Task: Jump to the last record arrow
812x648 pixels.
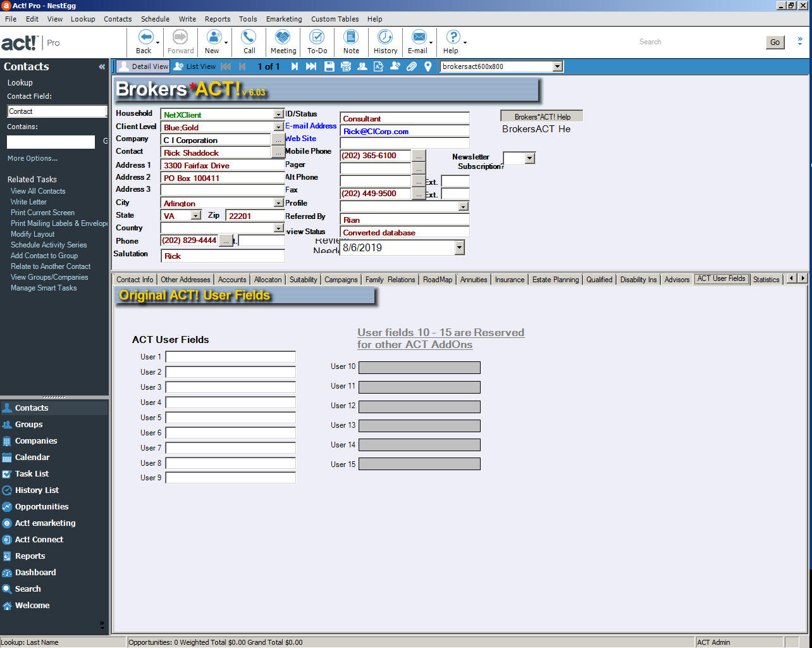Action: point(311,66)
